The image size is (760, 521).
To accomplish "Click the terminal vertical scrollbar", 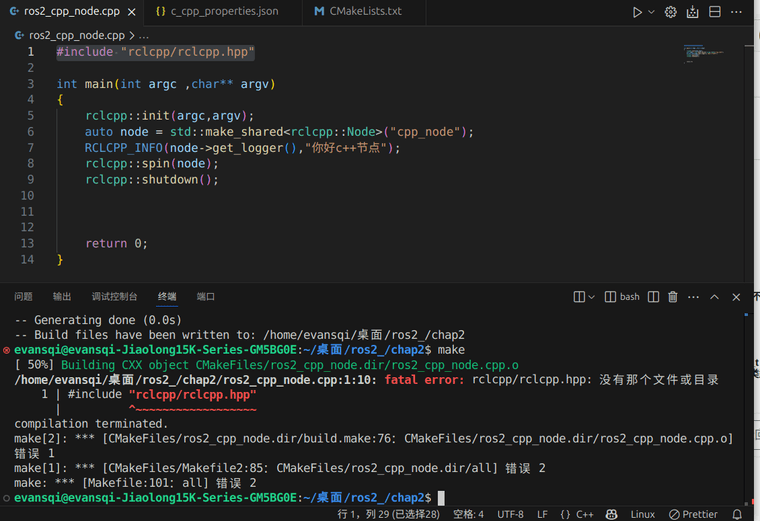I will pos(747,410).
